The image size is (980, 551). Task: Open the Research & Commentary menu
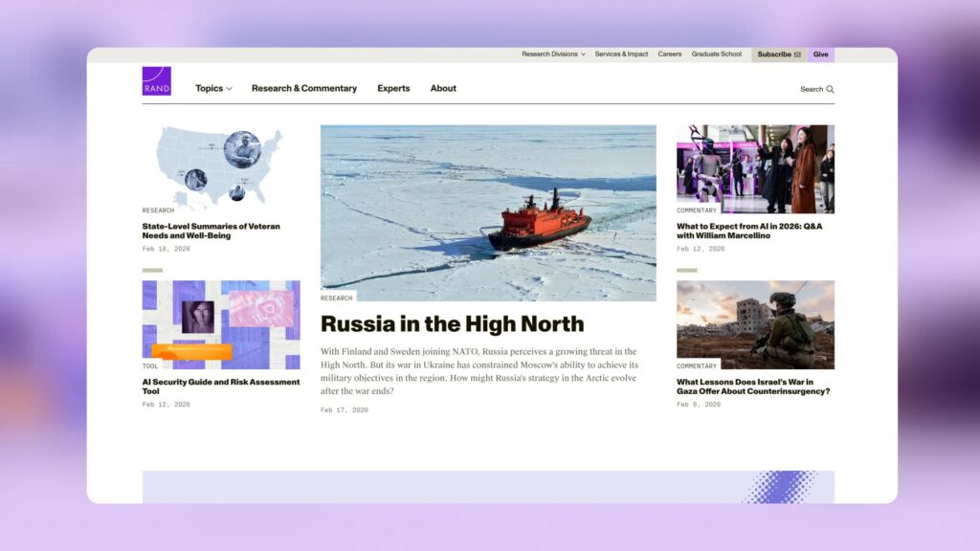[303, 89]
